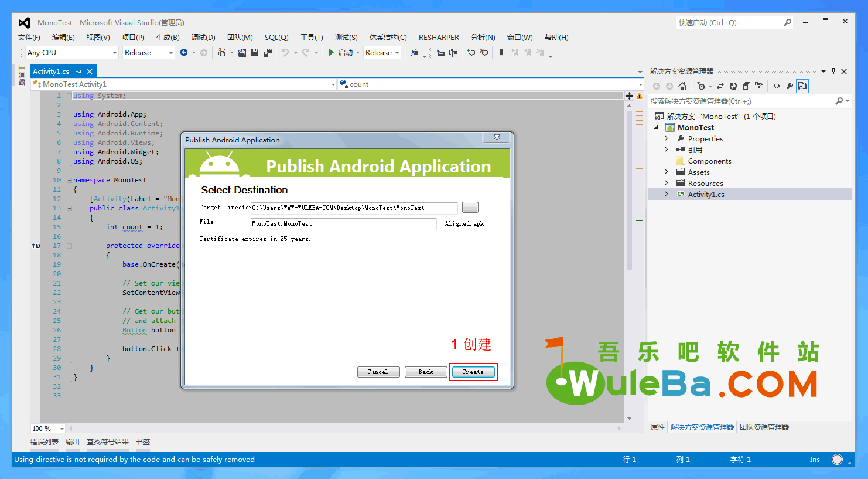Click the Create button in the dialog
868x479 pixels.
click(x=473, y=372)
